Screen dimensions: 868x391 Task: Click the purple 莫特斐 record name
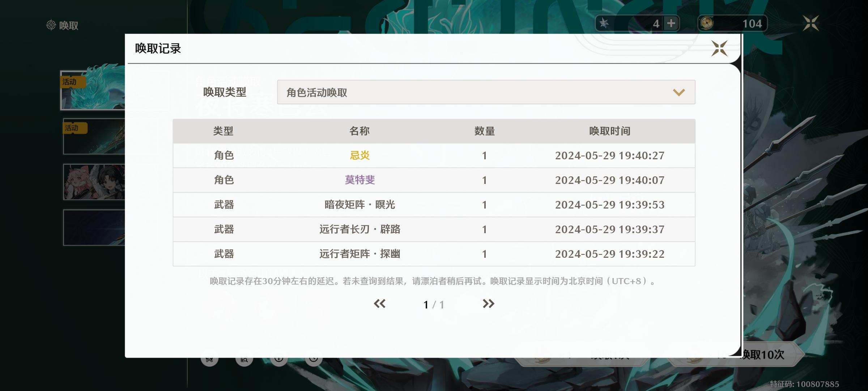point(359,180)
